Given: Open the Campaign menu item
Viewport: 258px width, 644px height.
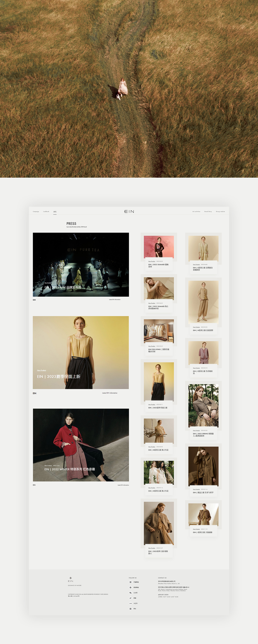Looking at the screenshot, I should coord(36,212).
